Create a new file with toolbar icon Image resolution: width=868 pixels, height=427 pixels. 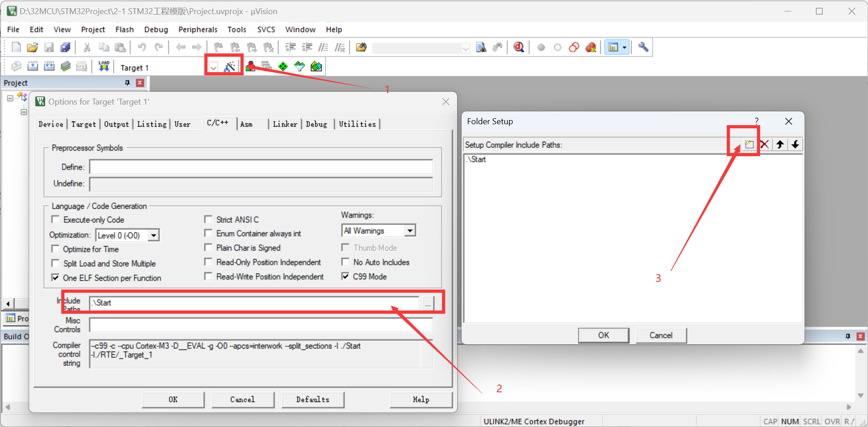click(x=16, y=47)
